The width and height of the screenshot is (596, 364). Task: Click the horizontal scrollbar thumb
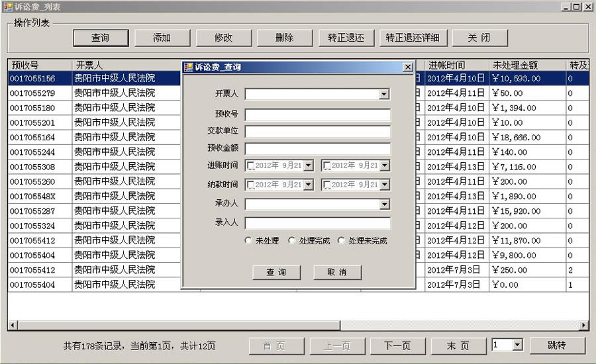tap(179, 325)
